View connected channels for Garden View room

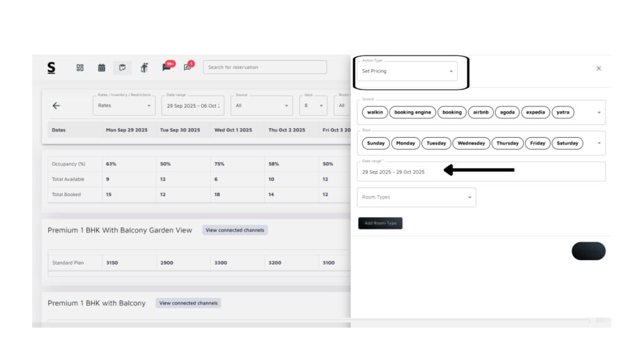pyautogui.click(x=235, y=230)
